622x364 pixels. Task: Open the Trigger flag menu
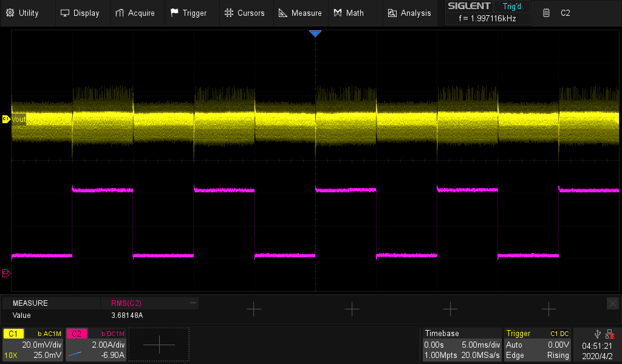click(x=189, y=13)
